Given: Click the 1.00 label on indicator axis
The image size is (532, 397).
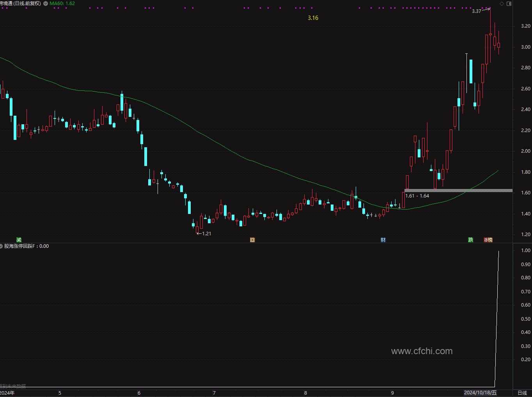Looking at the screenshot, I should (x=525, y=251).
